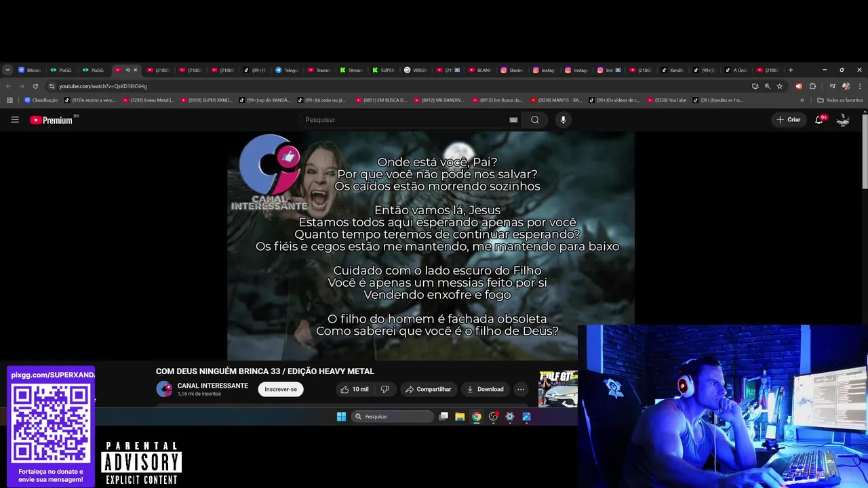
Task: Close the active YouTube tab
Action: pos(135,70)
